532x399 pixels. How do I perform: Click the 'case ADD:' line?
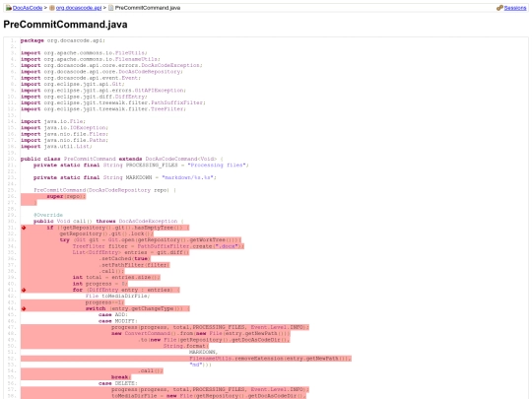[x=113, y=315]
